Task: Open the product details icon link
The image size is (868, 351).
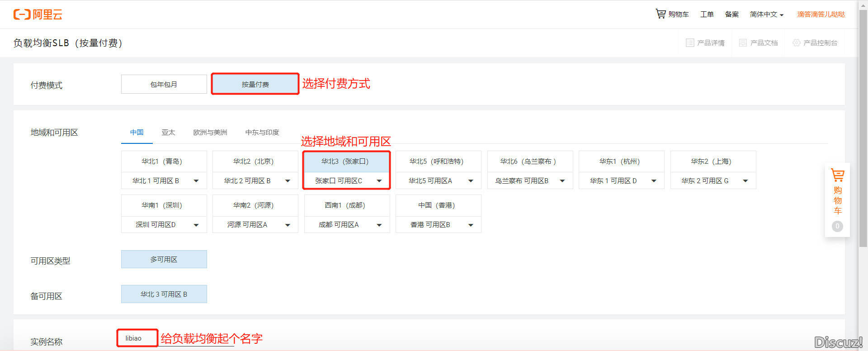Action: tap(690, 43)
